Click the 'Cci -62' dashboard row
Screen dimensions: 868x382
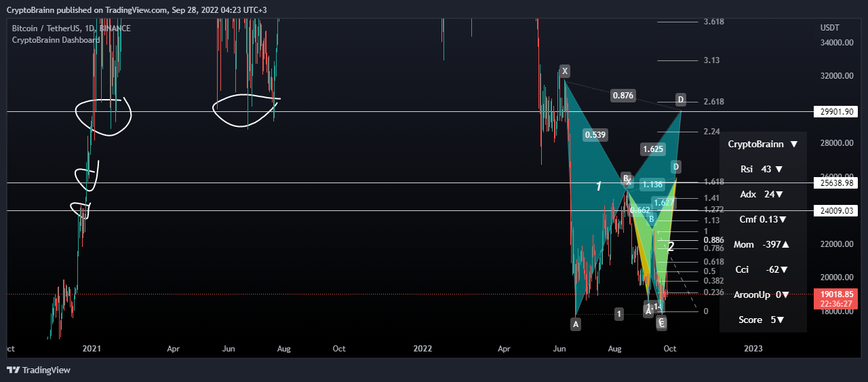click(763, 270)
